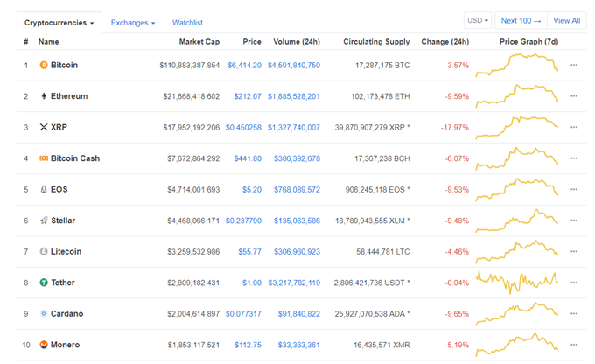Sort by the Change (24h) column header
The height and width of the screenshot is (364, 595).
pos(445,42)
